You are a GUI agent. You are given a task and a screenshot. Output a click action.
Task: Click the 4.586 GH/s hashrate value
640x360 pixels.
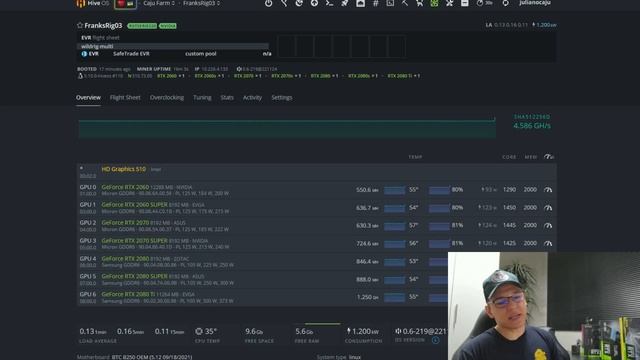(532, 126)
